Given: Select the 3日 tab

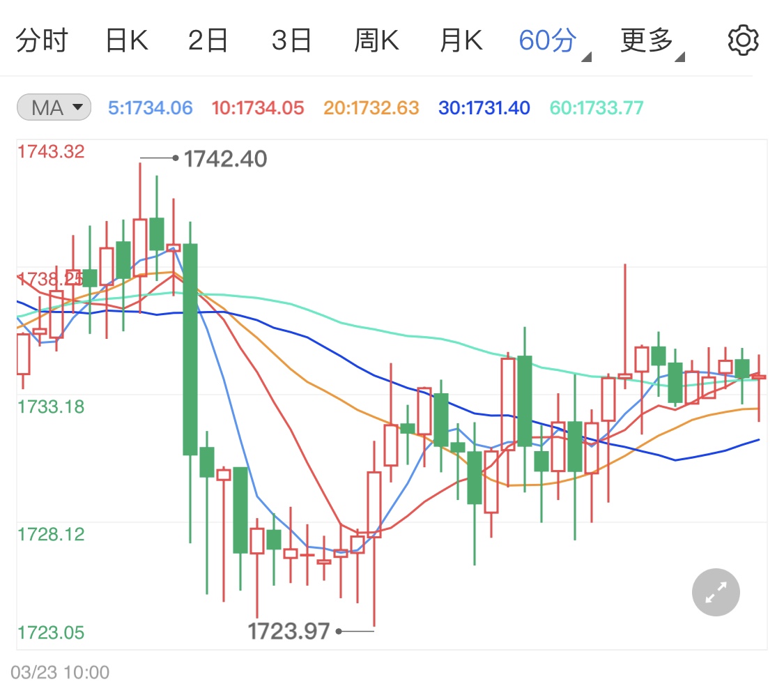Looking at the screenshot, I should click(291, 40).
